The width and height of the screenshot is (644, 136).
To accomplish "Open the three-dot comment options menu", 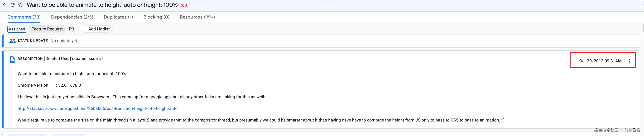I will point(629,61).
